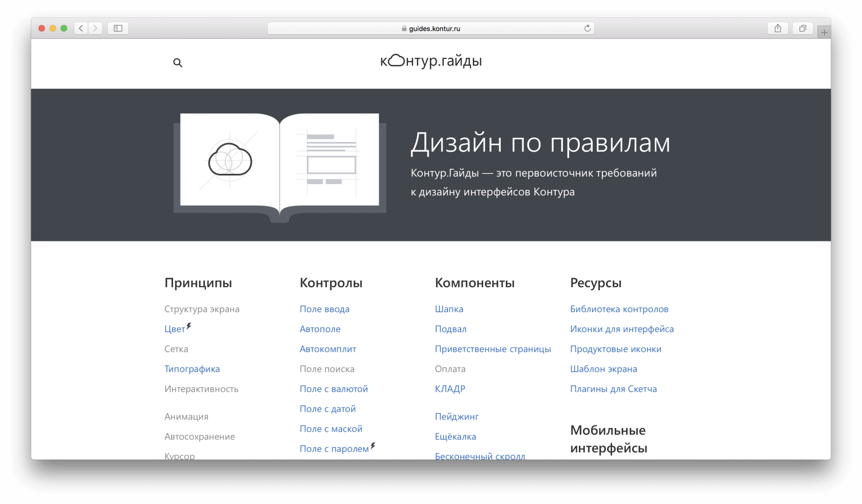
Task: Open the Подвал link
Action: tap(450, 329)
